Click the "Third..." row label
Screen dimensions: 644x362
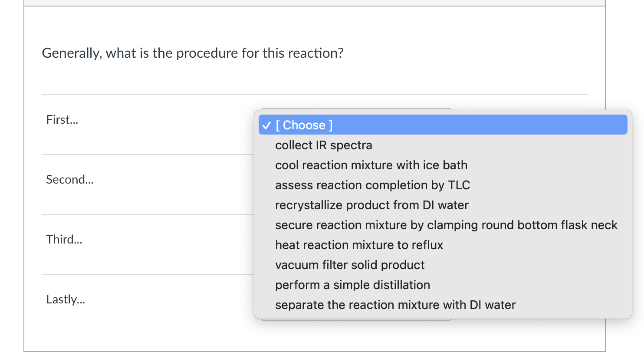pos(64,240)
